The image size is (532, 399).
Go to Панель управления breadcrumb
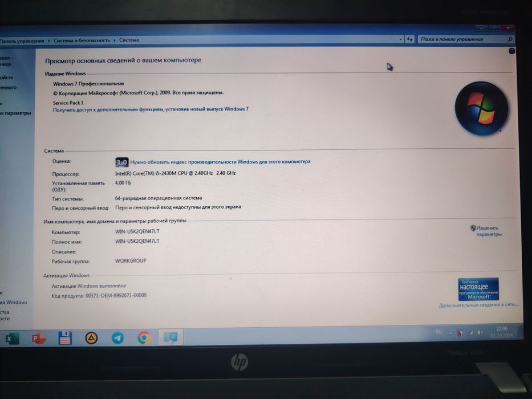22,40
